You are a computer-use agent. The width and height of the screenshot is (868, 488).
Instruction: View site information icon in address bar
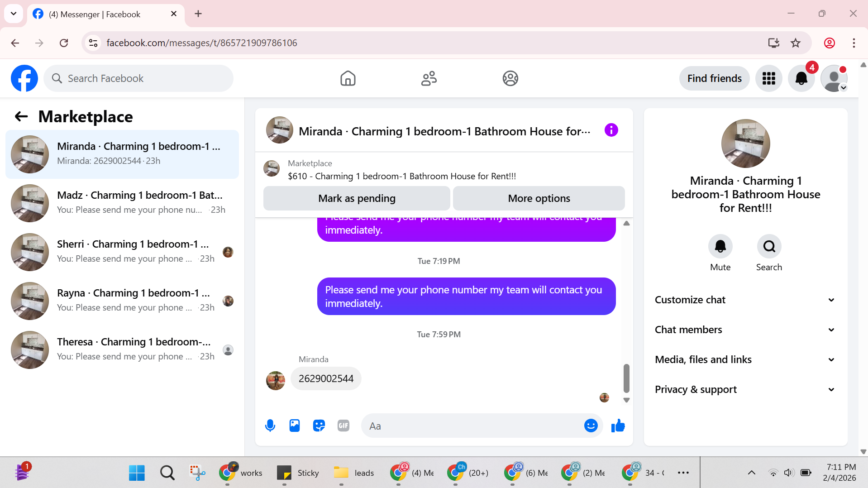tap(93, 43)
